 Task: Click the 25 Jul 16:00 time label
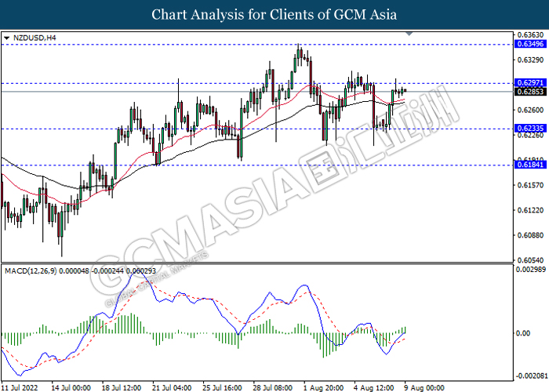(x=222, y=388)
